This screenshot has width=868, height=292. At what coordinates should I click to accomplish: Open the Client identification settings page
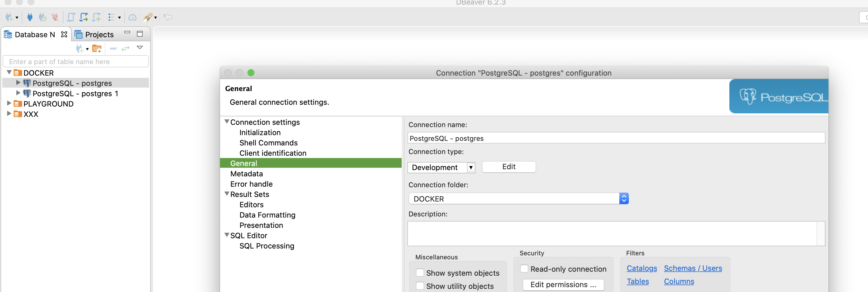coord(273,153)
